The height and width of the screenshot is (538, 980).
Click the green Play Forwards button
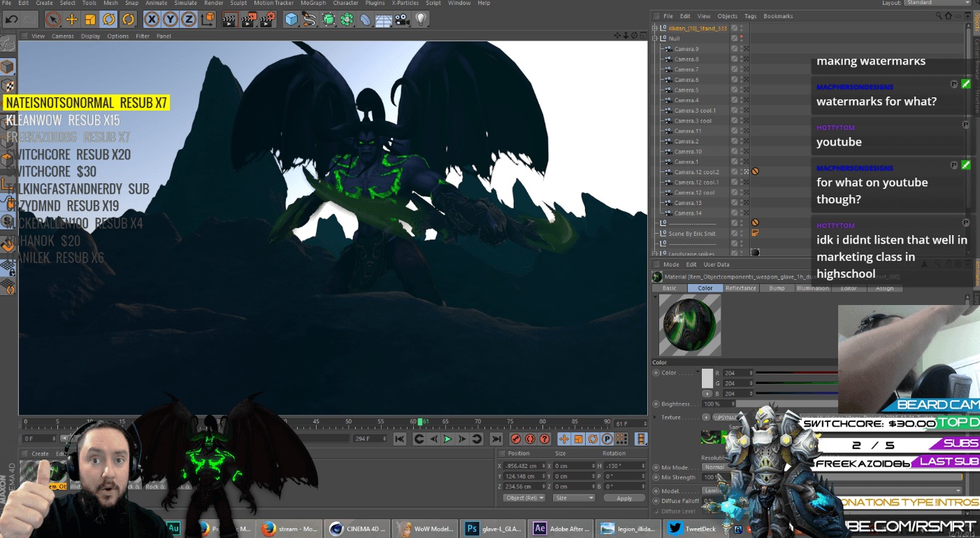point(448,439)
